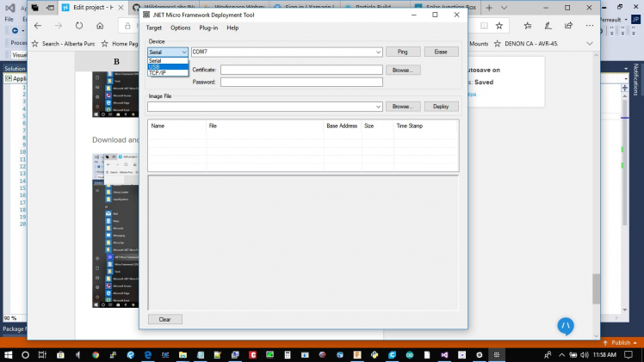The width and height of the screenshot is (644, 362).
Task: Add this page to Edge favorites
Action: point(499,26)
